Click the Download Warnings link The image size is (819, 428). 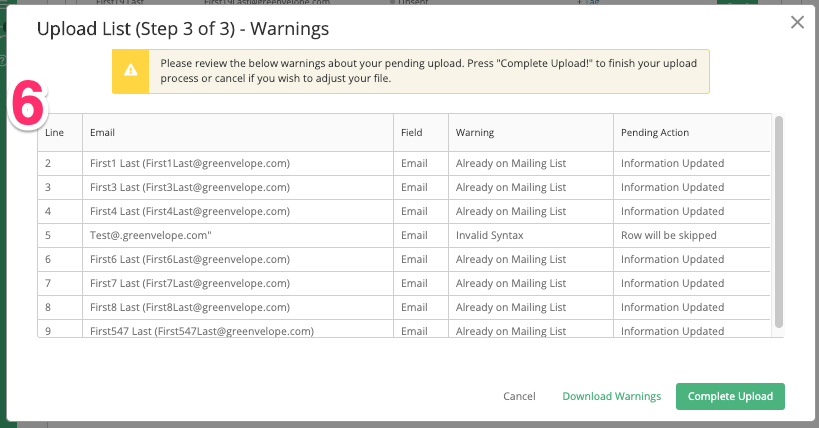coord(612,396)
